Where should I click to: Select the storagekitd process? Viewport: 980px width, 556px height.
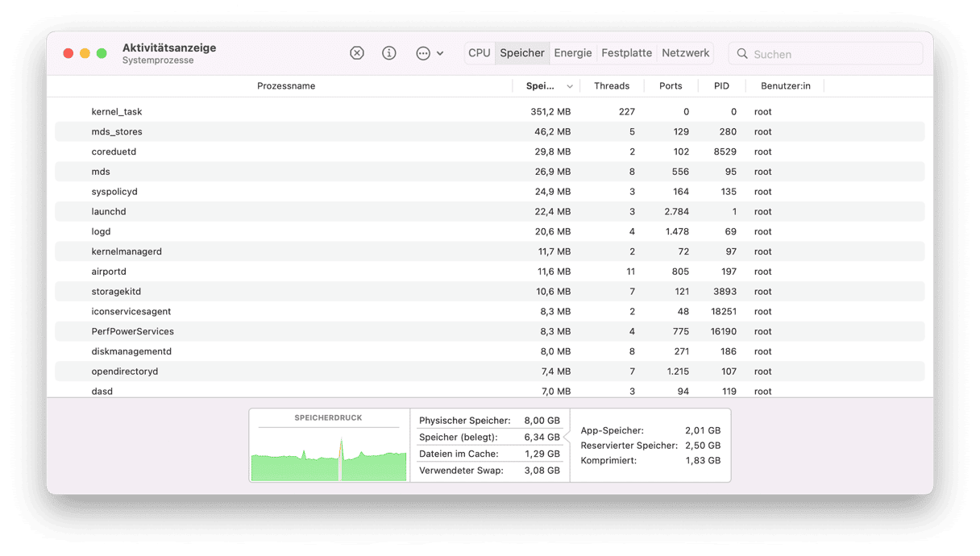490,292
